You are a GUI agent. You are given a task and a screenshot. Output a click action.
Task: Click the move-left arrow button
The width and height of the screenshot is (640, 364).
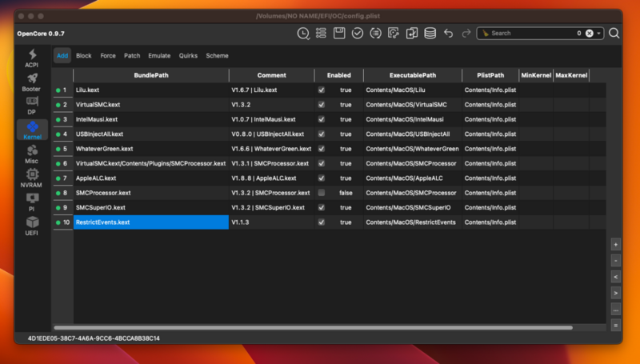click(615, 277)
